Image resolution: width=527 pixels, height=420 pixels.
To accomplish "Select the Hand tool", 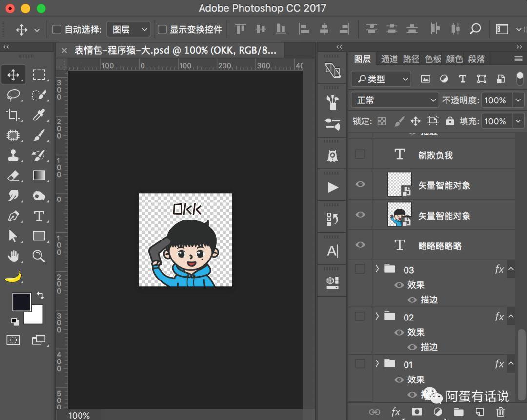I will (x=13, y=256).
